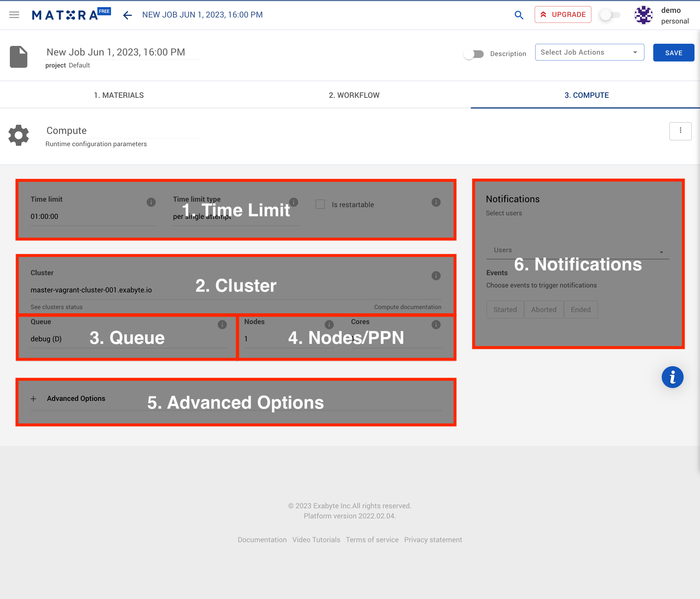Check the Is restartable checkbox

click(x=320, y=204)
